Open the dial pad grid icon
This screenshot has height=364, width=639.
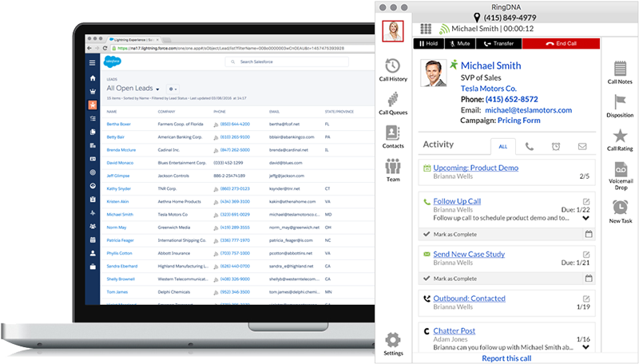[426, 29]
